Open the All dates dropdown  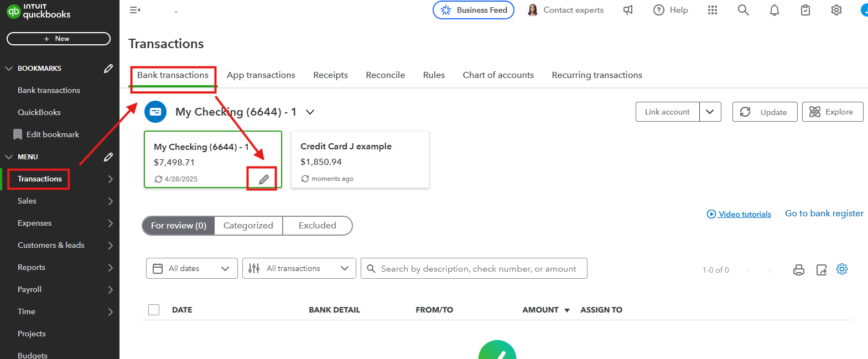click(192, 268)
